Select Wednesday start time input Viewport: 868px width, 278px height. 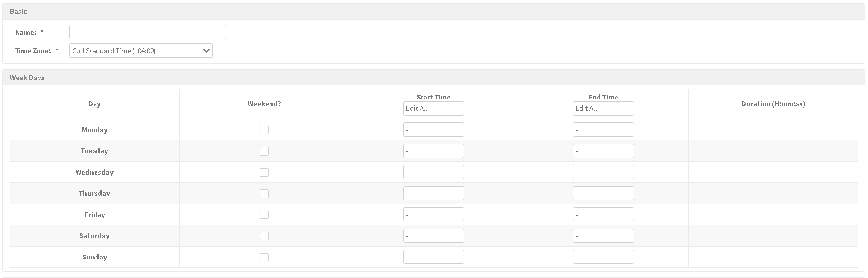pos(434,172)
